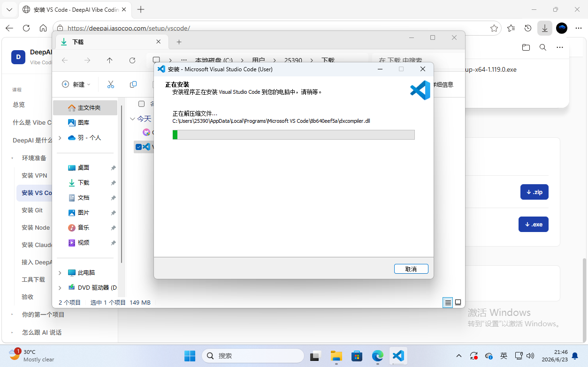This screenshot has width=588, height=367.
Task: Switch Explorer to large thumbnails view
Action: (x=458, y=302)
